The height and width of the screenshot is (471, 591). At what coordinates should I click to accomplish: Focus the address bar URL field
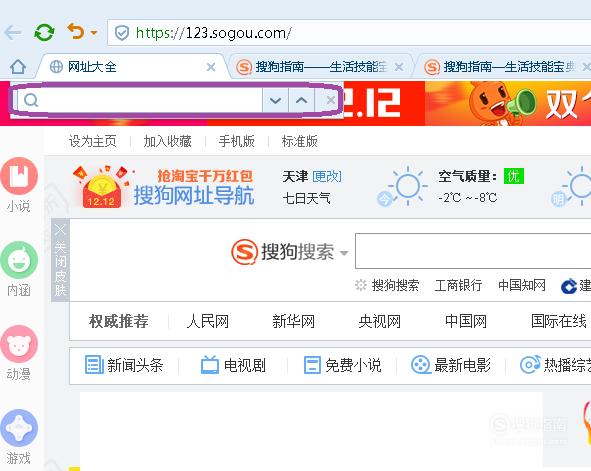point(349,33)
